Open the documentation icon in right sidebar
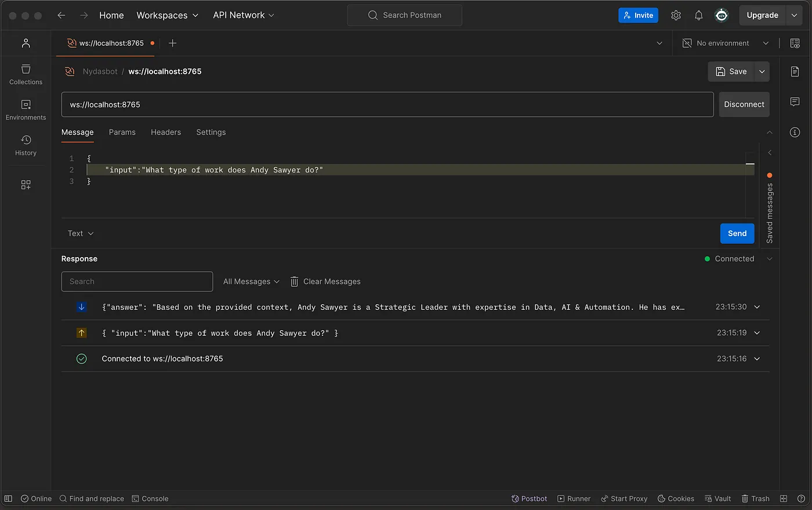 [x=795, y=71]
